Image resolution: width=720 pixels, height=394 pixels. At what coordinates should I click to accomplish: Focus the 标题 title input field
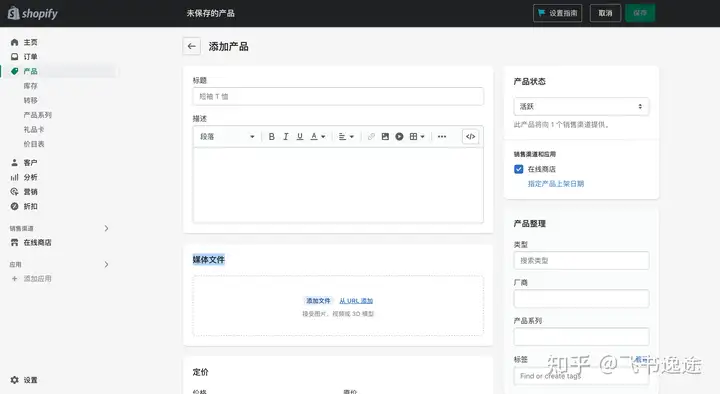click(x=338, y=96)
